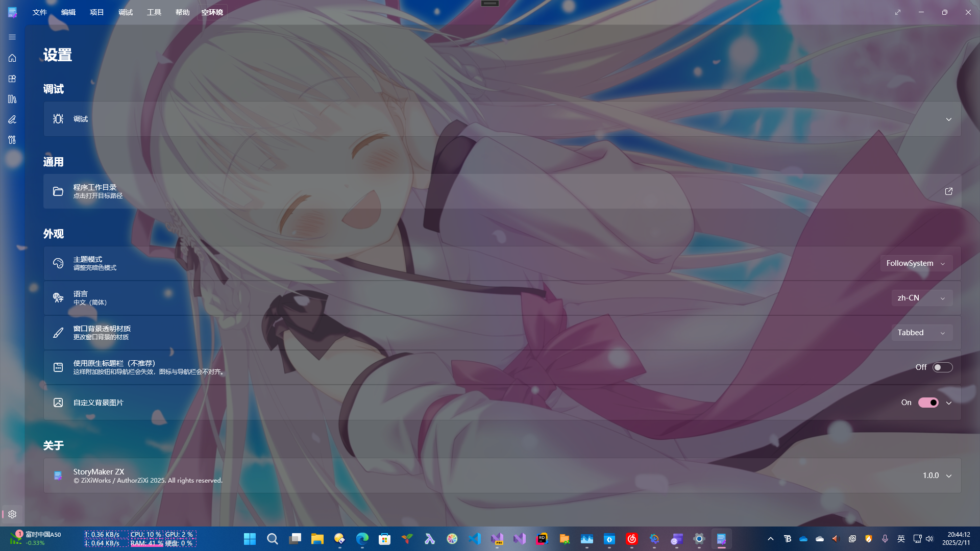Expand the StoryMaker ZX about card
Image resolution: width=980 pixels, height=551 pixels.
point(948,475)
